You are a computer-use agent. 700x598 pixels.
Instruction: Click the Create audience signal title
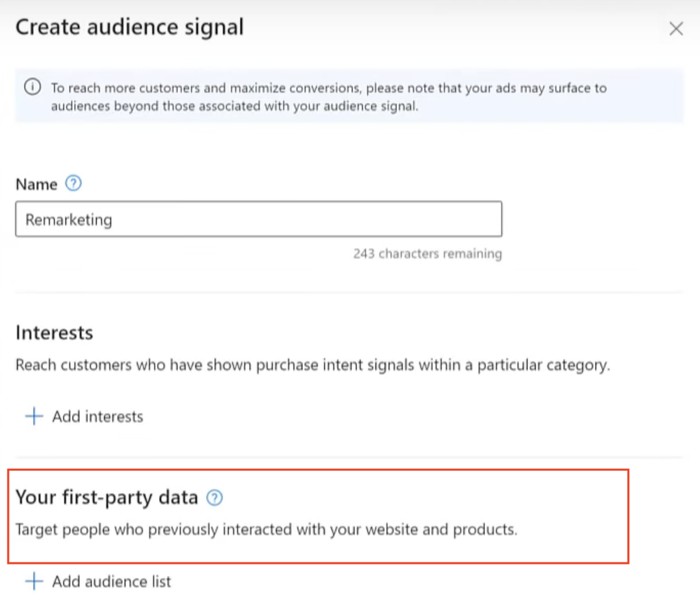[x=130, y=27]
